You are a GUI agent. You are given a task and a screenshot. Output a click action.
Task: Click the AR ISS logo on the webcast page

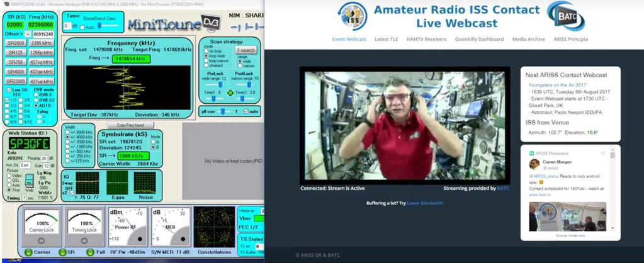tap(353, 16)
